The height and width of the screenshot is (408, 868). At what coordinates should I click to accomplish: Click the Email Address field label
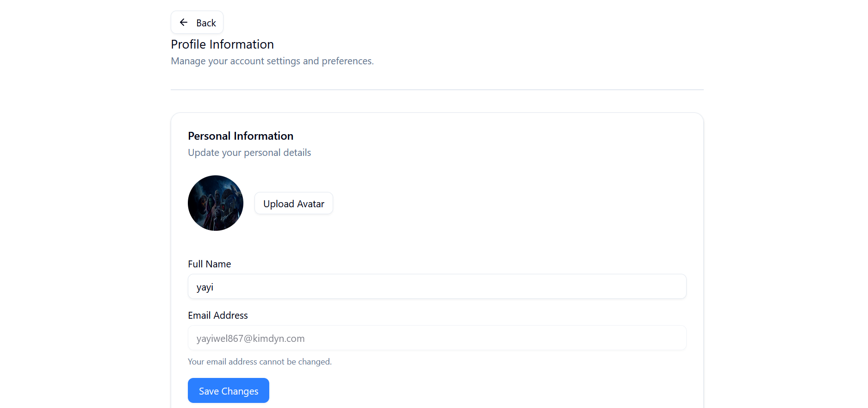pyautogui.click(x=218, y=315)
